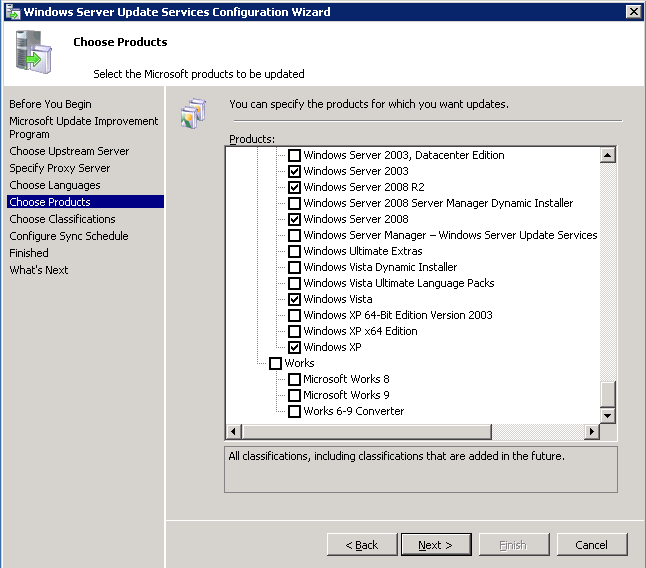Check Windows Ultimate Extras
646x568 pixels.
coord(294,251)
